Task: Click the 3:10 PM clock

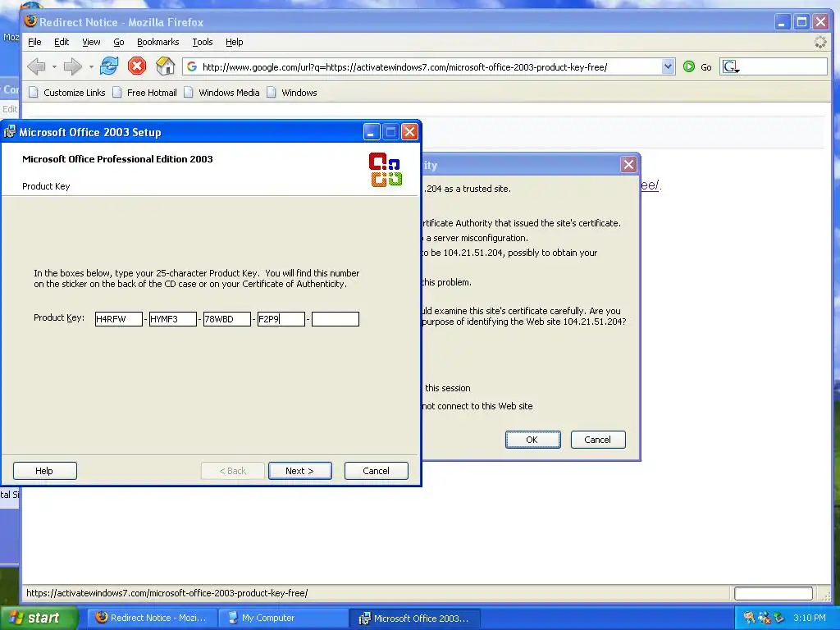Action: click(810, 618)
